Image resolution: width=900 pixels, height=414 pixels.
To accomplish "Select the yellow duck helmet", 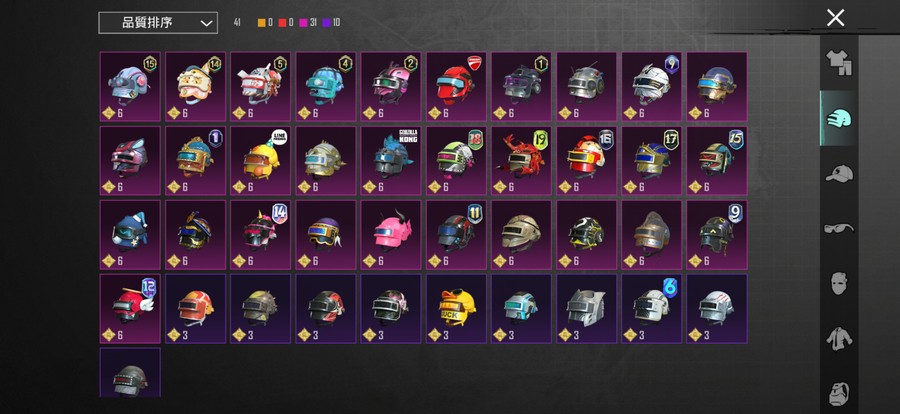I will pos(456,309).
